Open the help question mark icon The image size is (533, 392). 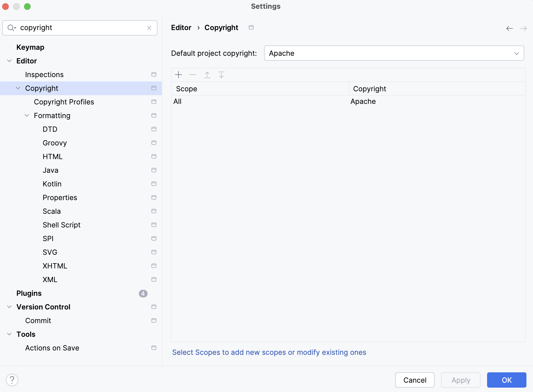(12, 380)
